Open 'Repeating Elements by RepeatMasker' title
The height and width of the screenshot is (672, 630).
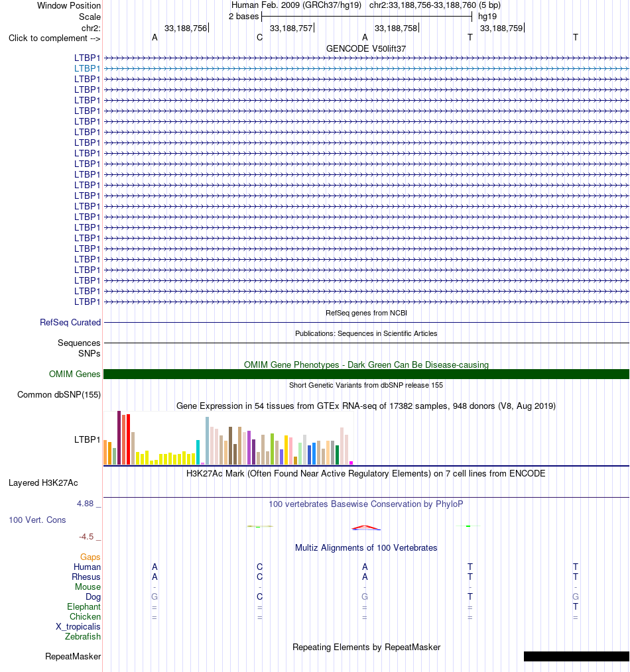pyautogui.click(x=366, y=647)
